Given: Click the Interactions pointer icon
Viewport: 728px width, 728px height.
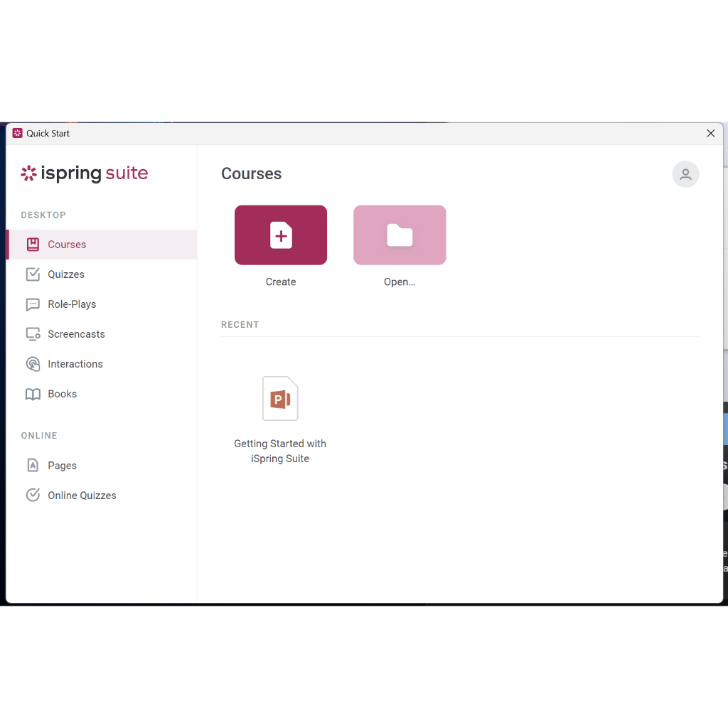Looking at the screenshot, I should coord(33,364).
